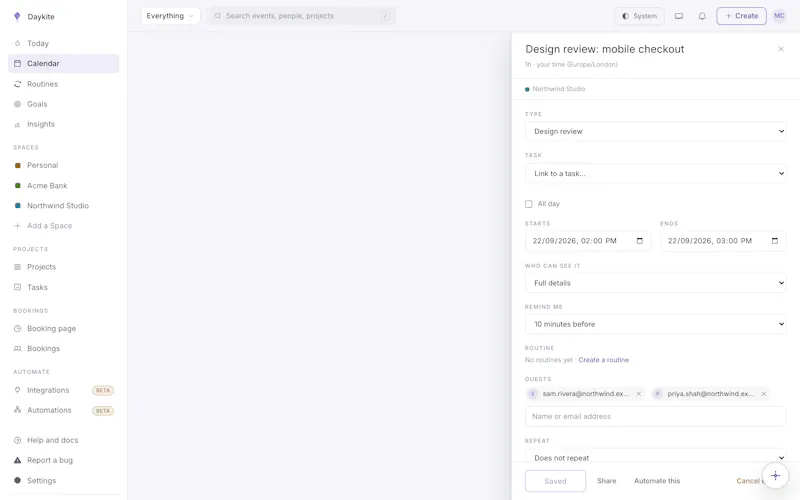Viewport: 800px width, 500px height.
Task: Click the Insights chart icon
Action: click(x=17, y=124)
